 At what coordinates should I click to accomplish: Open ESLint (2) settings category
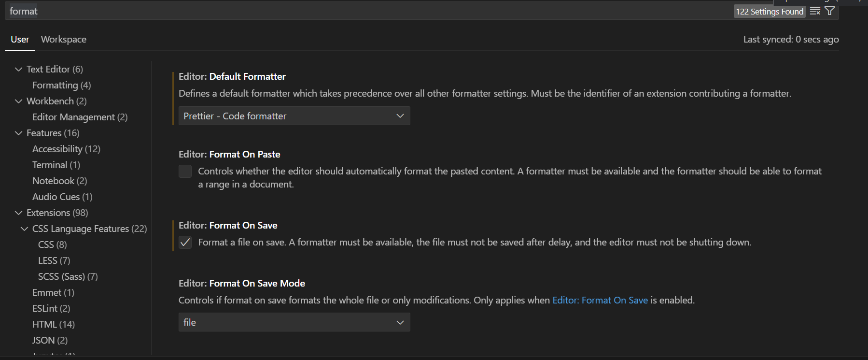[x=51, y=308]
